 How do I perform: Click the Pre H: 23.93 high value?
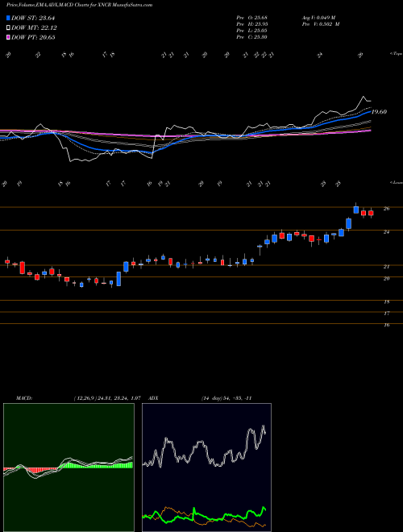[x=252, y=24]
